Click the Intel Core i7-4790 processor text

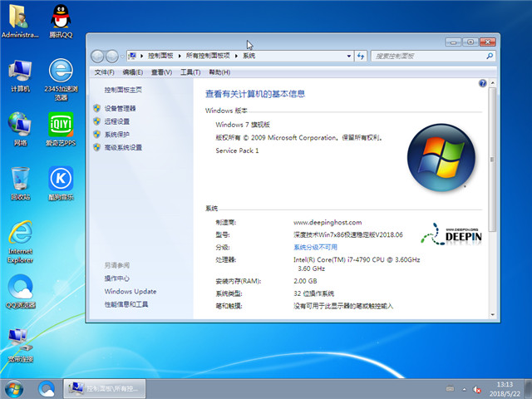click(357, 264)
